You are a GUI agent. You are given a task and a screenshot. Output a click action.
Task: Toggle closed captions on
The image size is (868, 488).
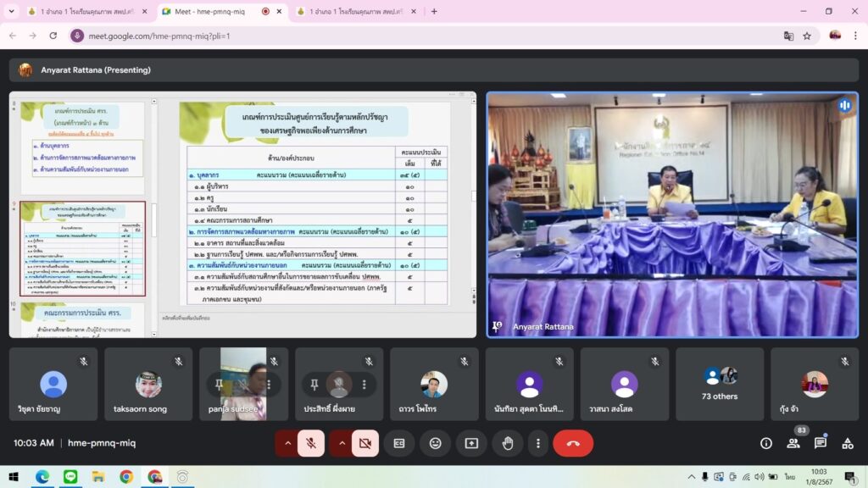[x=398, y=443]
